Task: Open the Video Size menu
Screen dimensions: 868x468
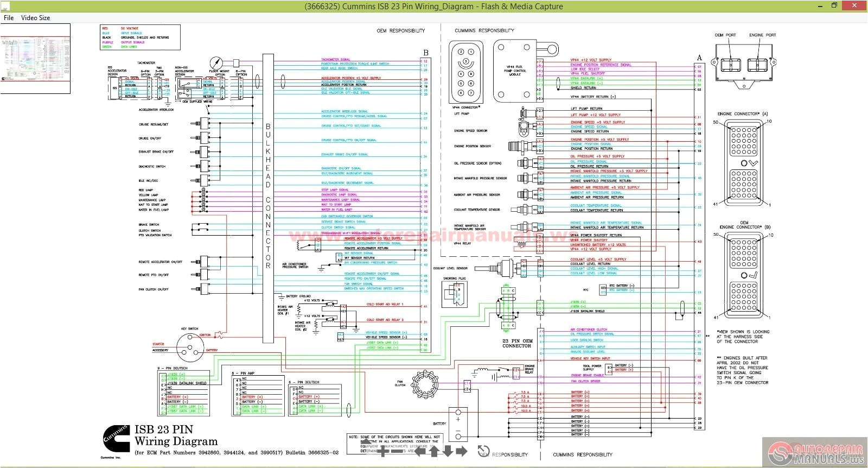Action: coord(35,18)
